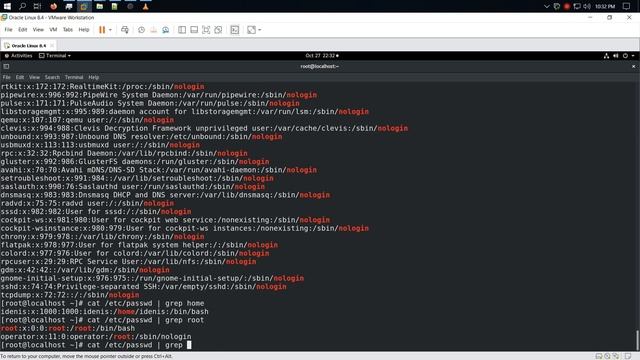Open the Windows notification center icon
This screenshot has height=360, width=640.
(x=627, y=6)
